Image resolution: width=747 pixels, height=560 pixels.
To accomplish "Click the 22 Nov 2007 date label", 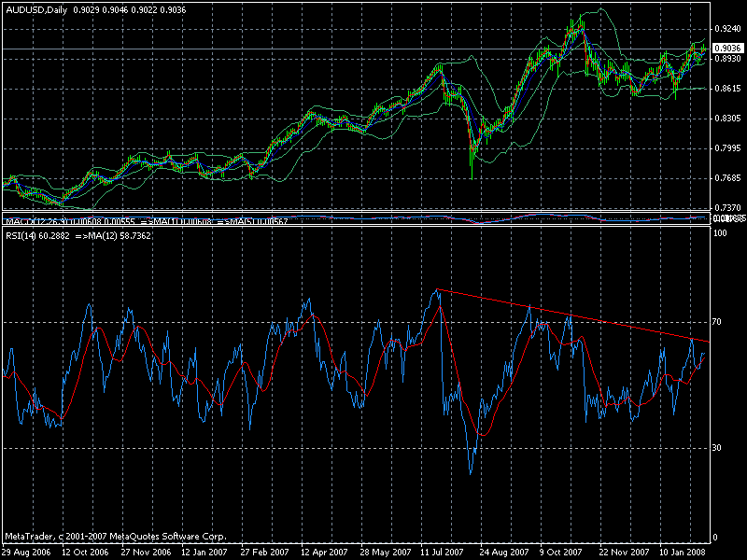I will [624, 553].
